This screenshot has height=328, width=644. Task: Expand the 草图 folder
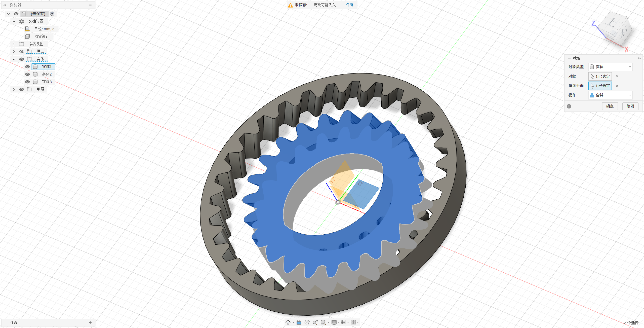14,89
